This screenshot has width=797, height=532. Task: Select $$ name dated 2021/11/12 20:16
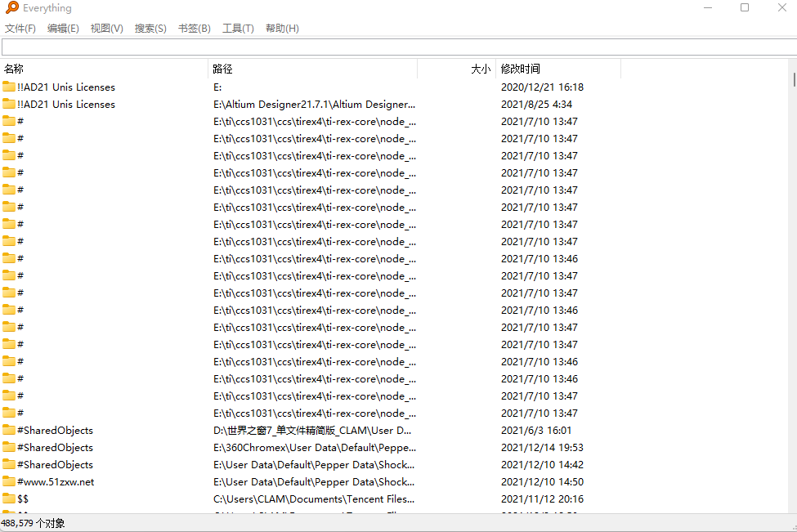click(x=23, y=499)
